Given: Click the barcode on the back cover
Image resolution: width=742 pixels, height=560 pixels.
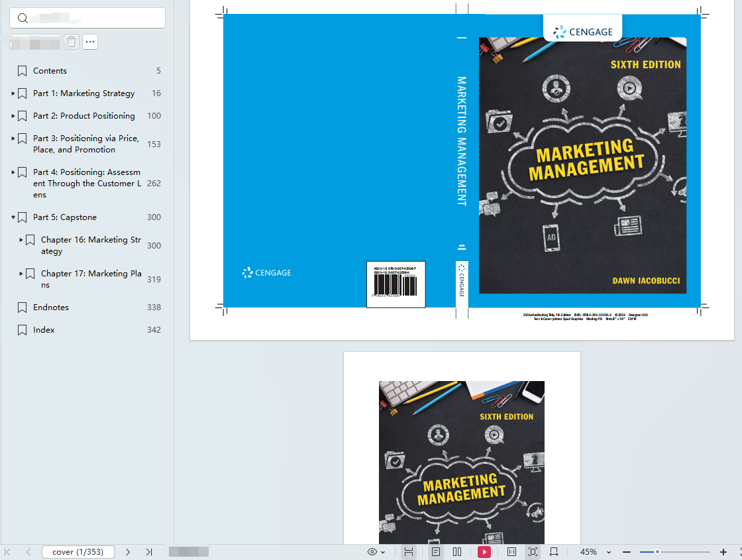Looking at the screenshot, I should click(x=396, y=284).
